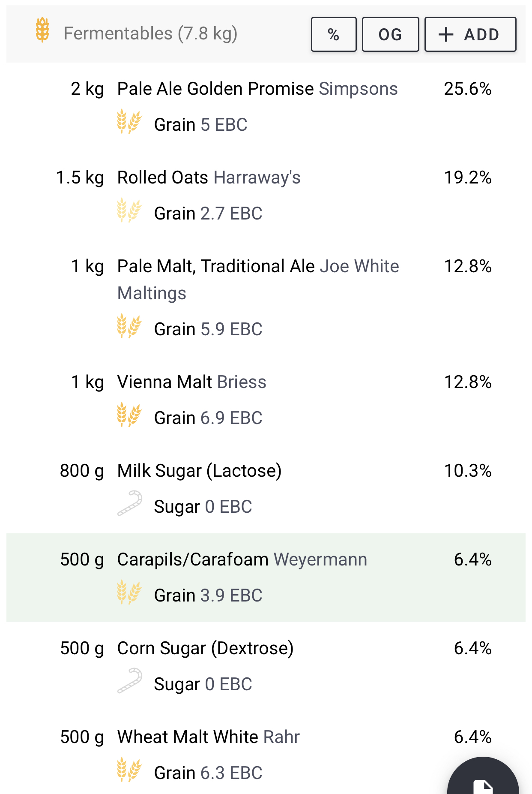This screenshot has width=532, height=794.
Task: Click grain icon for Rolled Oats
Action: [x=129, y=210]
